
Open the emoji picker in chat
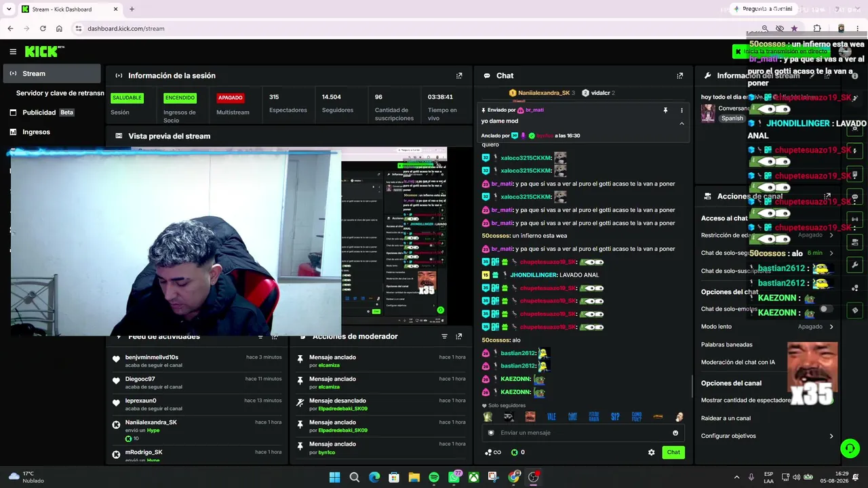(x=675, y=433)
